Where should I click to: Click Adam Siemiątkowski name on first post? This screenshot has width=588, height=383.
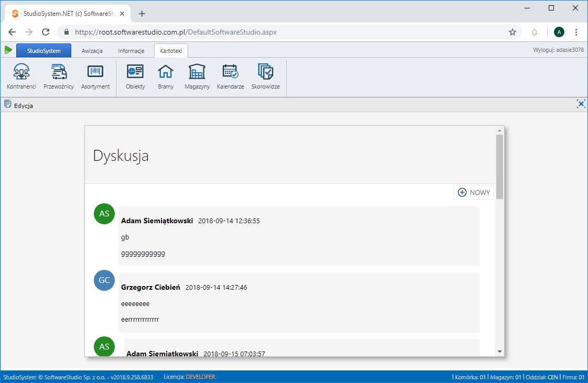(x=157, y=221)
